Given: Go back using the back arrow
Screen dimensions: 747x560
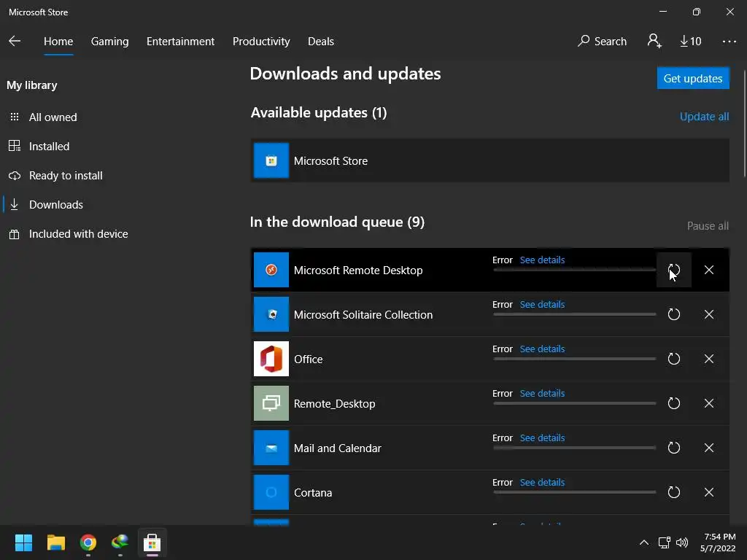Looking at the screenshot, I should point(15,41).
